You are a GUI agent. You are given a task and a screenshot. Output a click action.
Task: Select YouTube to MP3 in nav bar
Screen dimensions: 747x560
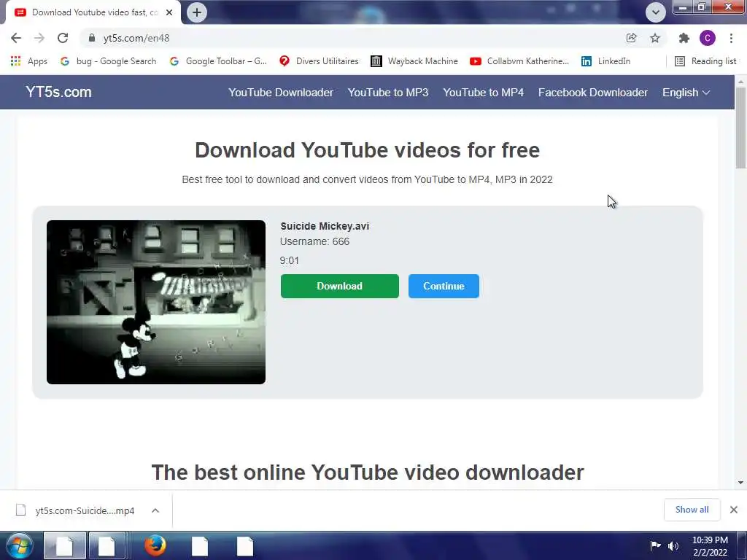coord(388,93)
